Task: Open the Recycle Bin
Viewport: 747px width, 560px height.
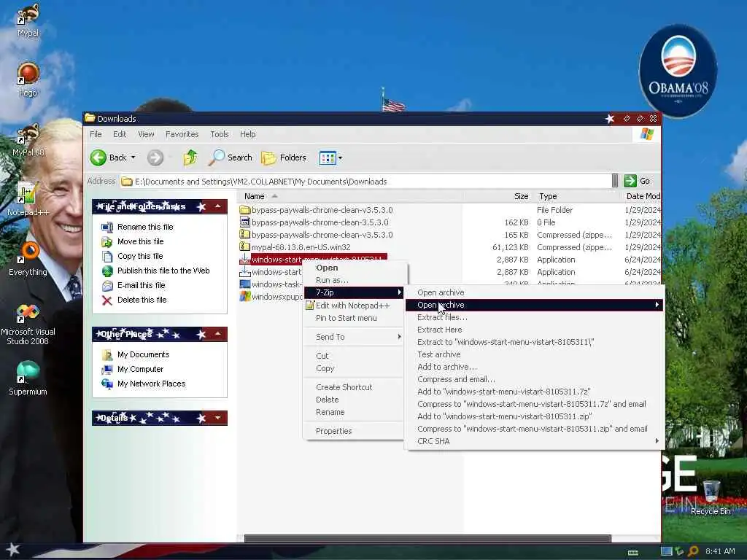Action: (x=711, y=497)
